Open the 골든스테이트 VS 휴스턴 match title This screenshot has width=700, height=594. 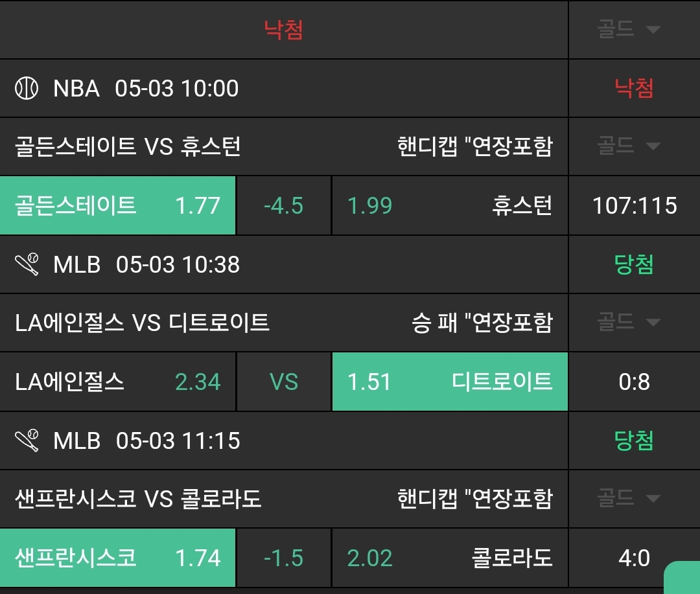coord(128,147)
